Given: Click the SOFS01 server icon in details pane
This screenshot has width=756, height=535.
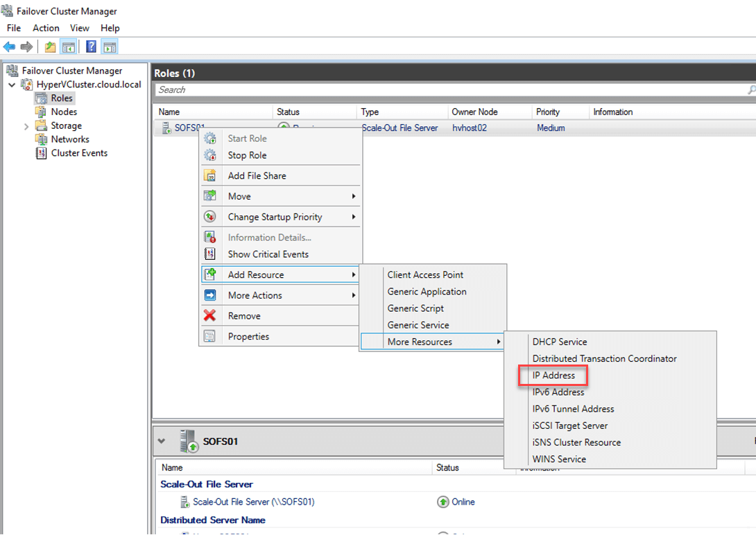Looking at the screenshot, I should point(189,441).
